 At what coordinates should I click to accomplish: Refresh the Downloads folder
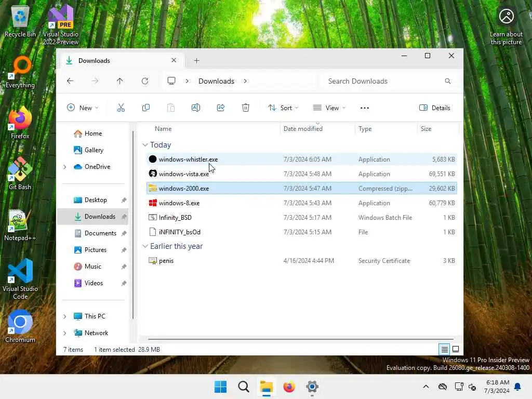145,81
